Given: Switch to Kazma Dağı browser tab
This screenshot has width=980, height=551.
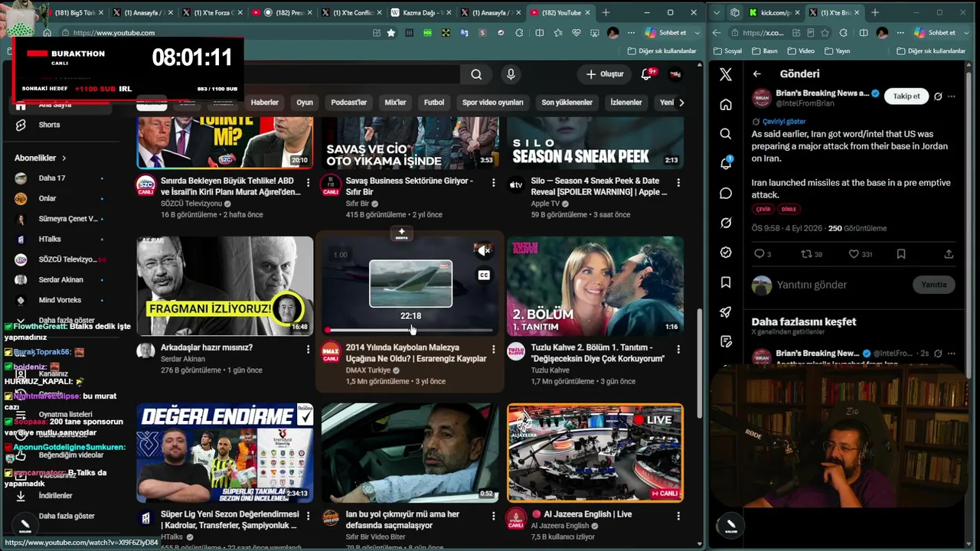Looking at the screenshot, I should click(420, 12).
